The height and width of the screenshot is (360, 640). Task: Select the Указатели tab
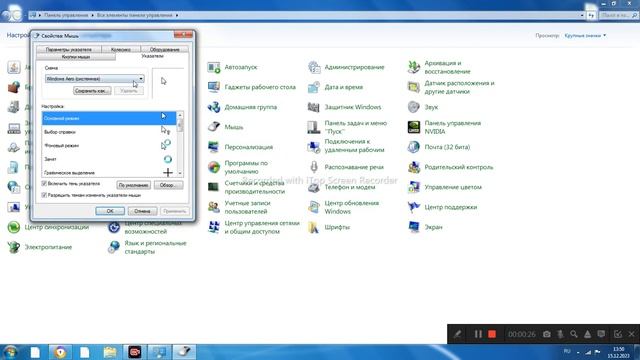pyautogui.click(x=152, y=56)
